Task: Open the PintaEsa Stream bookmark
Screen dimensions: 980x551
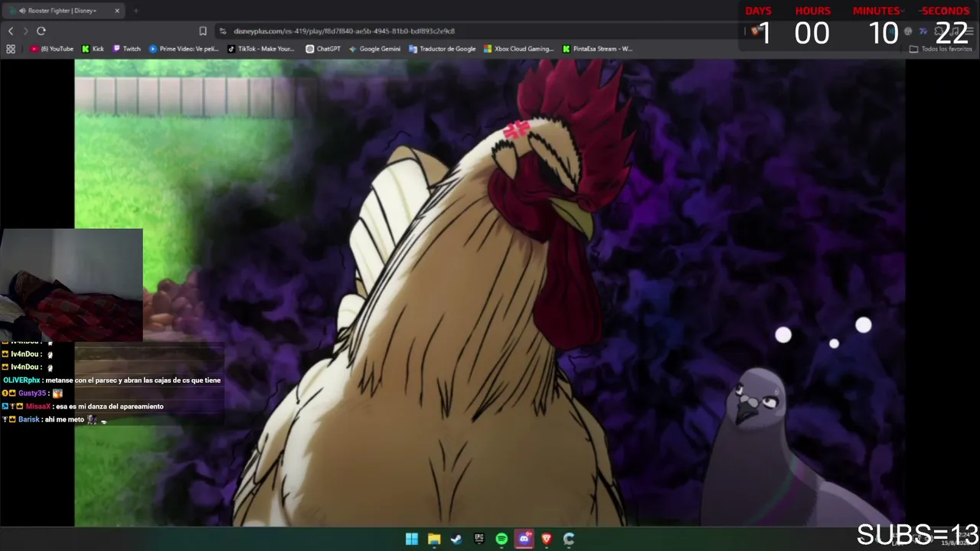Action: coord(597,49)
